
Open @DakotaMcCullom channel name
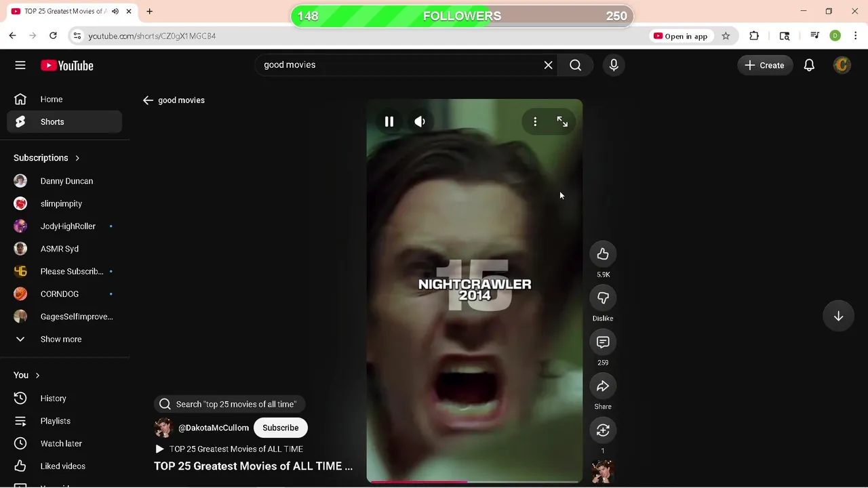[x=214, y=428]
